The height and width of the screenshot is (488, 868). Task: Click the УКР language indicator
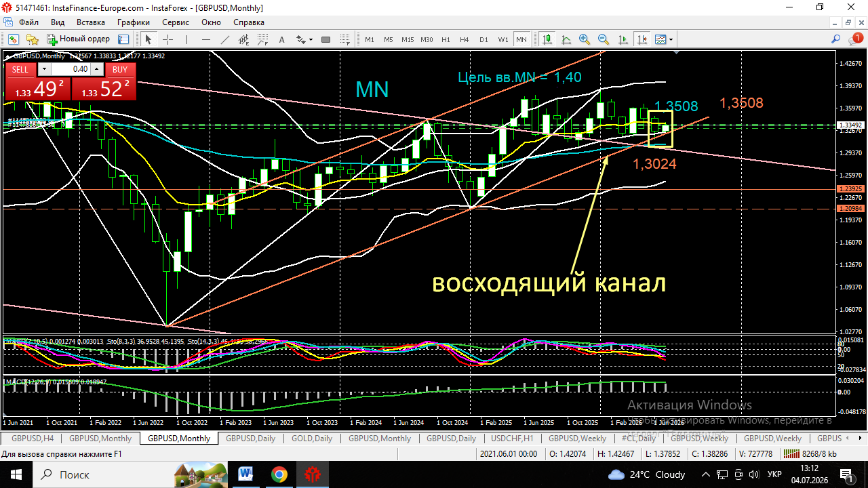click(x=775, y=474)
